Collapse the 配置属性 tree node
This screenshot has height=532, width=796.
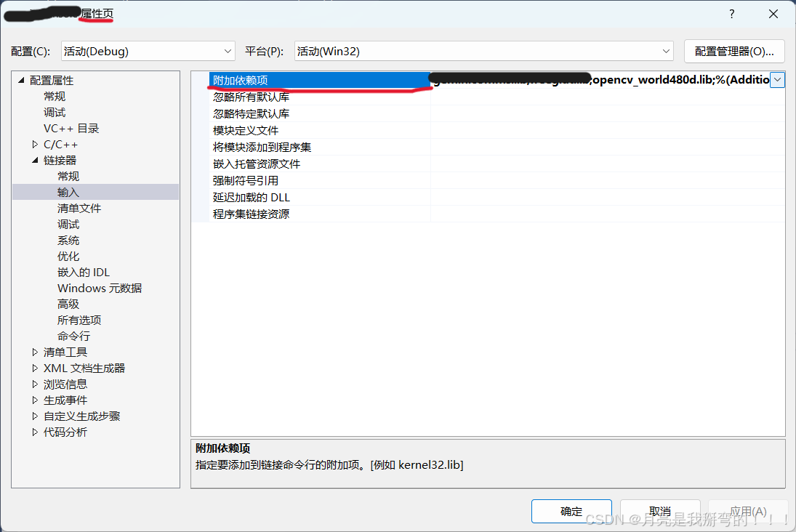click(21, 80)
